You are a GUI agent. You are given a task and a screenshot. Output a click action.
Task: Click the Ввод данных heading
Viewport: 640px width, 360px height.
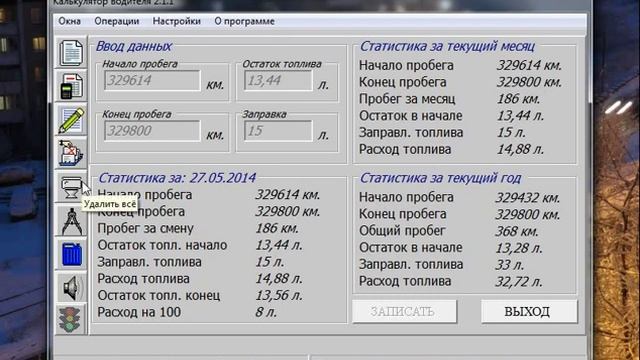pyautogui.click(x=133, y=47)
